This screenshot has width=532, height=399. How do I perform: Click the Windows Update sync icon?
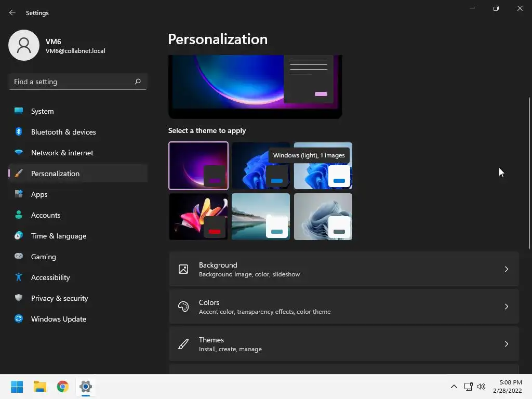click(19, 318)
